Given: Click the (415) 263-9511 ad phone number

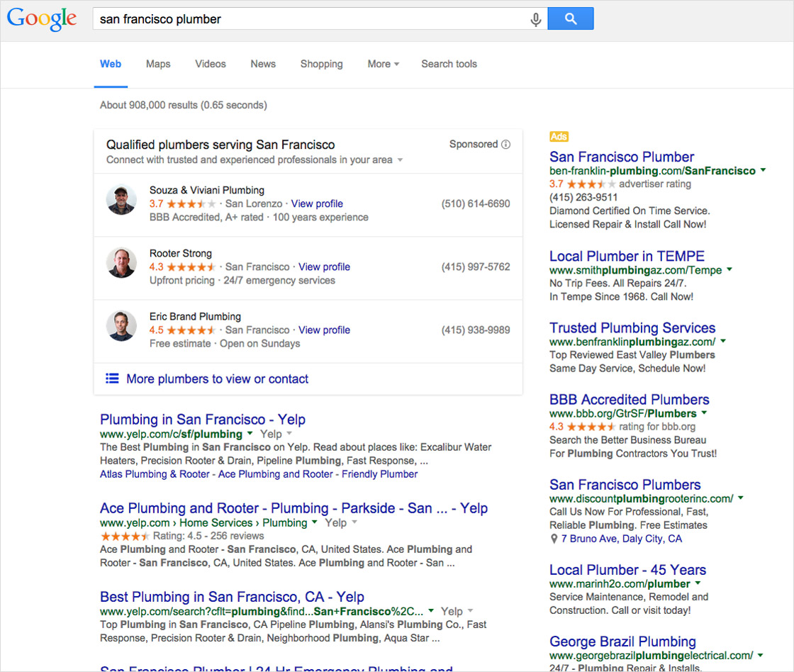Looking at the screenshot, I should pyautogui.click(x=583, y=198).
